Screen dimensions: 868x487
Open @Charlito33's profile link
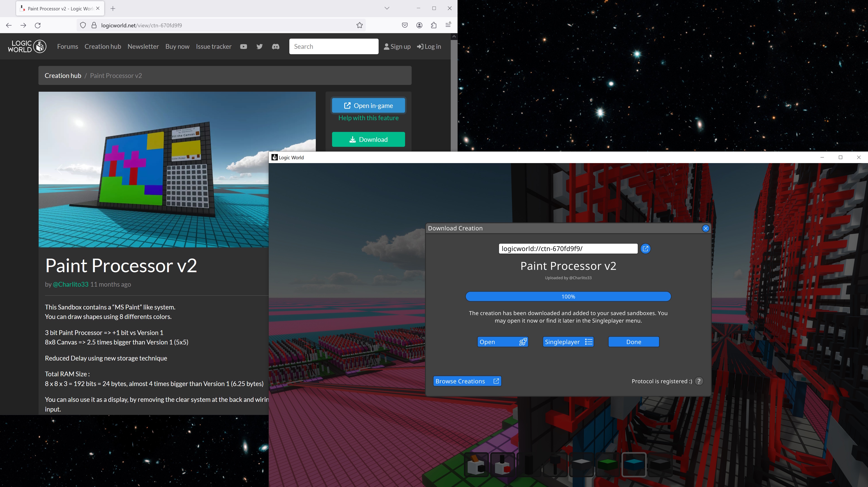click(71, 284)
